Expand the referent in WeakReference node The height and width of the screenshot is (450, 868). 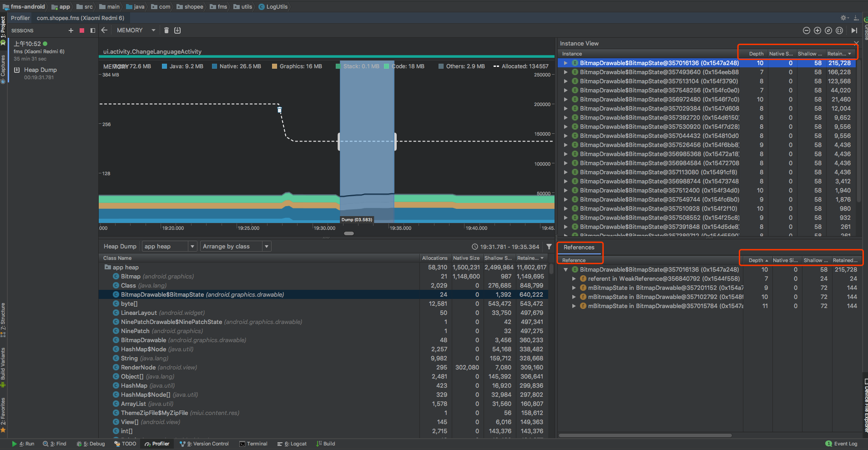coord(574,279)
